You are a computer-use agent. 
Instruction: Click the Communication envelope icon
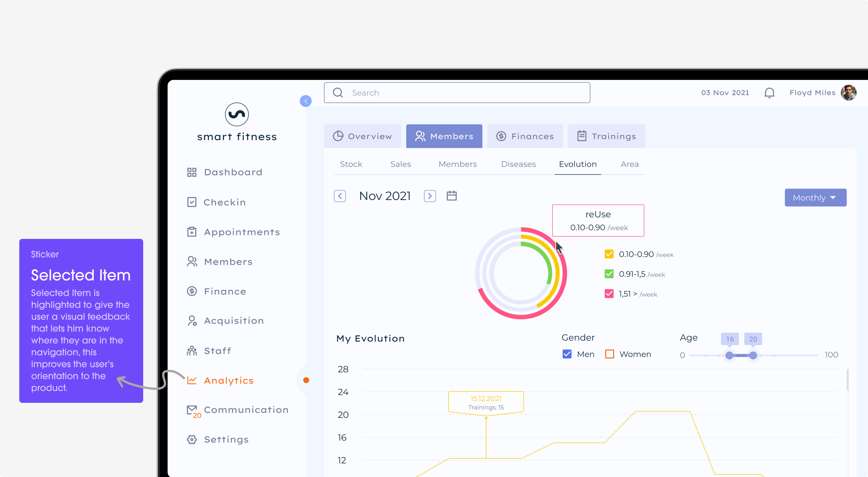(192, 410)
